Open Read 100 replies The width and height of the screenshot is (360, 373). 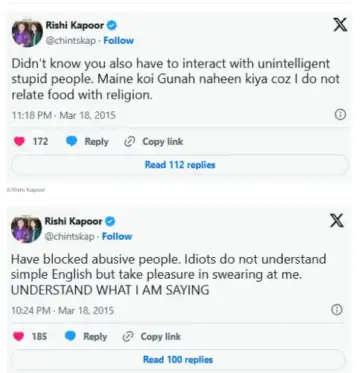click(178, 360)
